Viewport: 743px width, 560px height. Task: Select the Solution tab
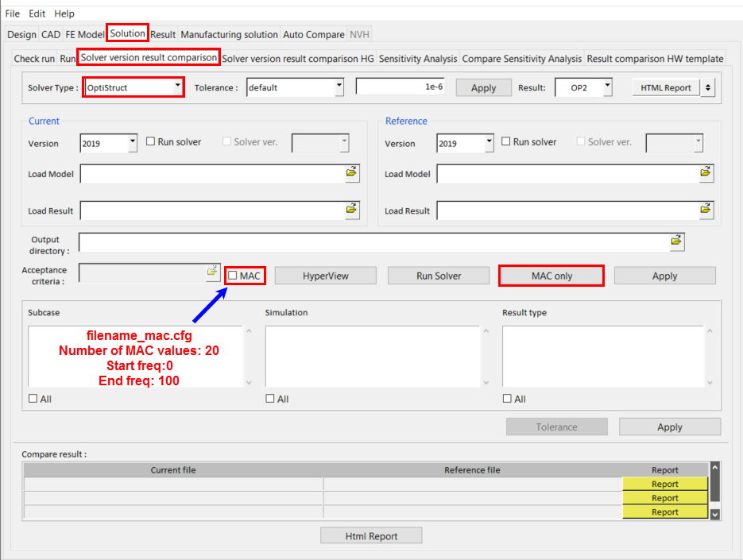[x=127, y=33]
